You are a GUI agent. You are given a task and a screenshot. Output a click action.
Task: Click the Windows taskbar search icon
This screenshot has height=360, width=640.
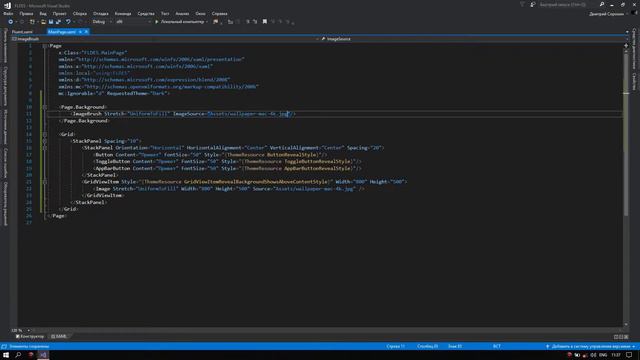pos(18,355)
